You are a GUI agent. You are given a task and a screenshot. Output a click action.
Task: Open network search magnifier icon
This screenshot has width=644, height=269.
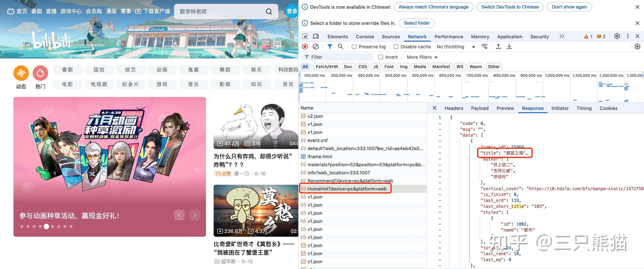point(340,47)
